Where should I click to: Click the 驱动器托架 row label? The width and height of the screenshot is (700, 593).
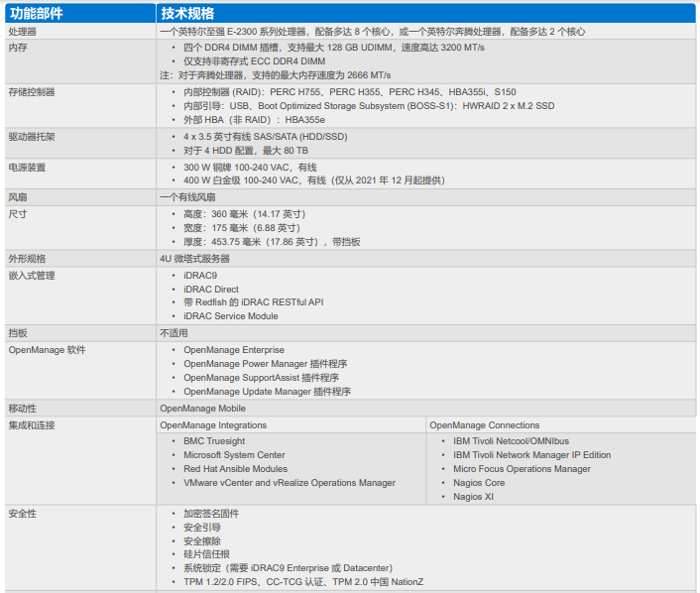(32, 136)
